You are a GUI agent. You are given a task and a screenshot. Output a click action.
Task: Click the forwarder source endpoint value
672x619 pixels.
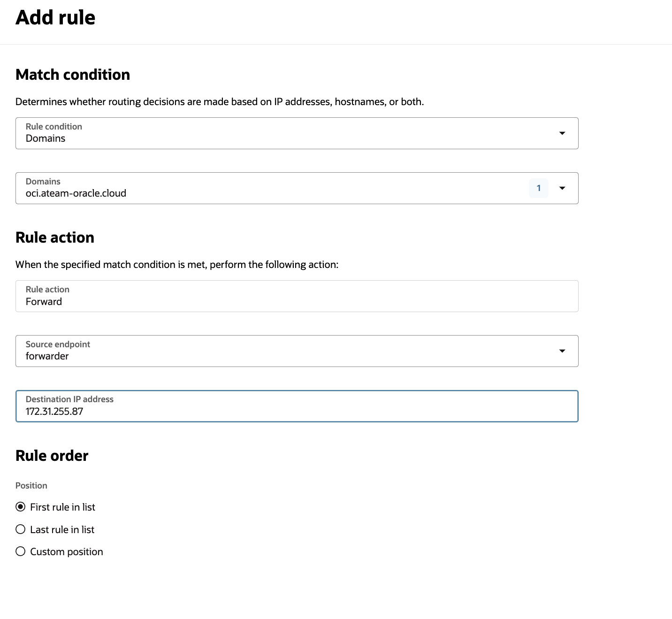tap(47, 356)
